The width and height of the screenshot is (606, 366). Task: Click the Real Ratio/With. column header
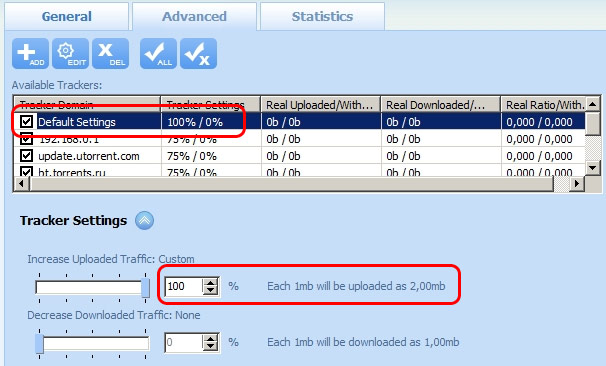543,104
